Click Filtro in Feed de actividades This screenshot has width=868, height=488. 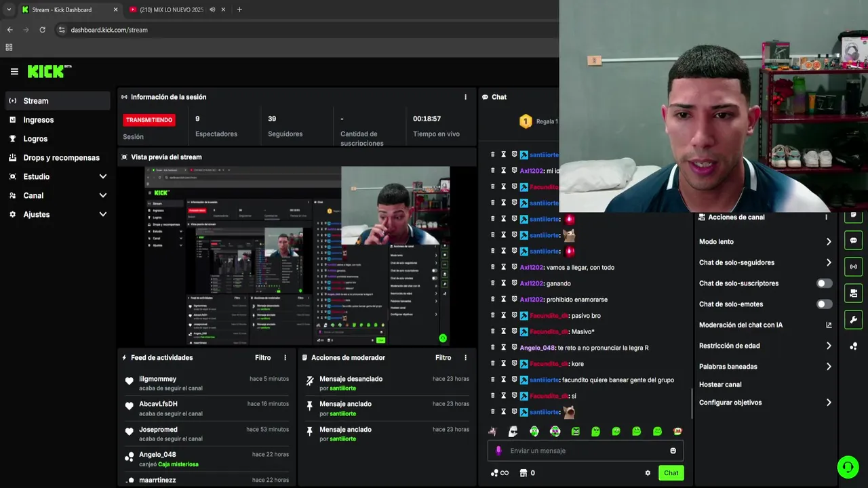[263, 358]
